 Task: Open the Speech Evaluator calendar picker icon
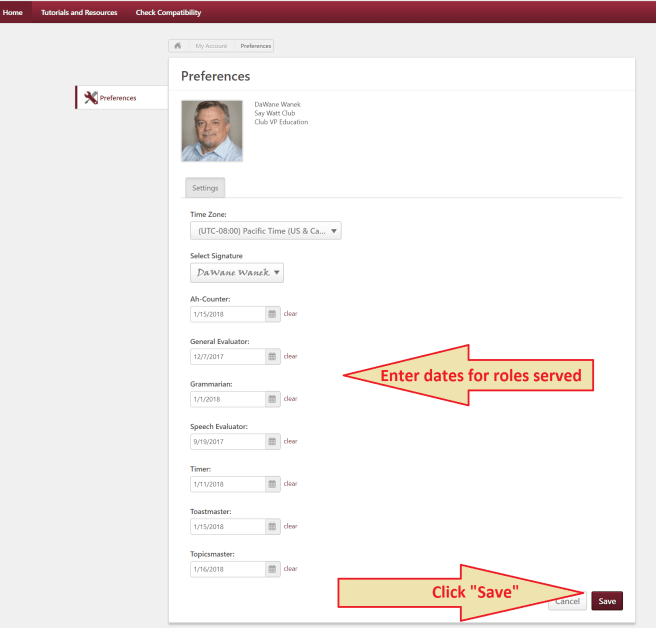[x=272, y=441]
